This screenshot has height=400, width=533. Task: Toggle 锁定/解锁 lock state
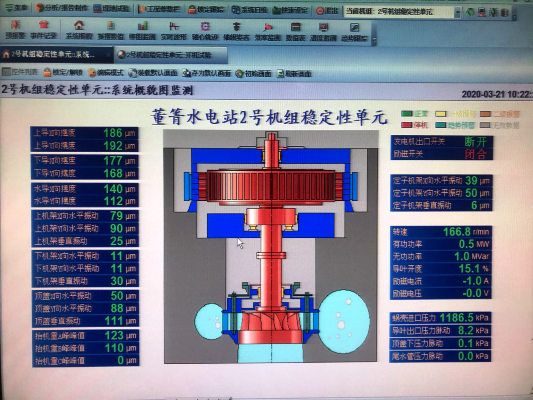(64, 72)
